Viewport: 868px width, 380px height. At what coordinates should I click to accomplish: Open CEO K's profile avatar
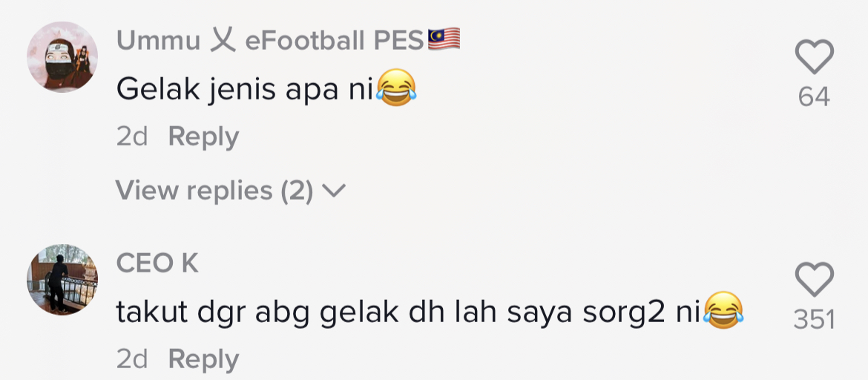pyautogui.click(x=62, y=280)
